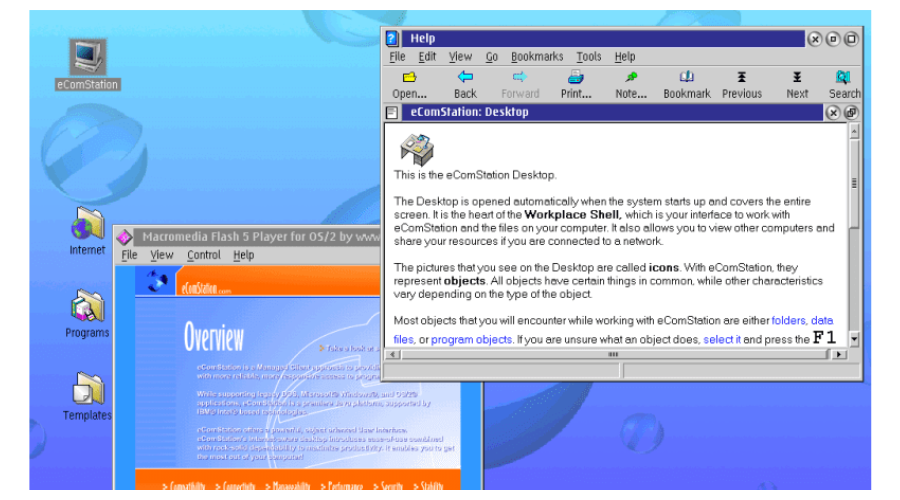Click the vertical scrollbar thumb in Help
Screen dimensions: 900x500
point(854,184)
